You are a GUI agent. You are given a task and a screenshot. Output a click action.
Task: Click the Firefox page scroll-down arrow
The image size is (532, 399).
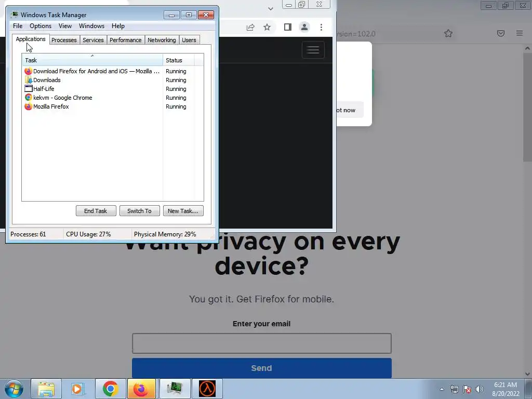pos(528,374)
